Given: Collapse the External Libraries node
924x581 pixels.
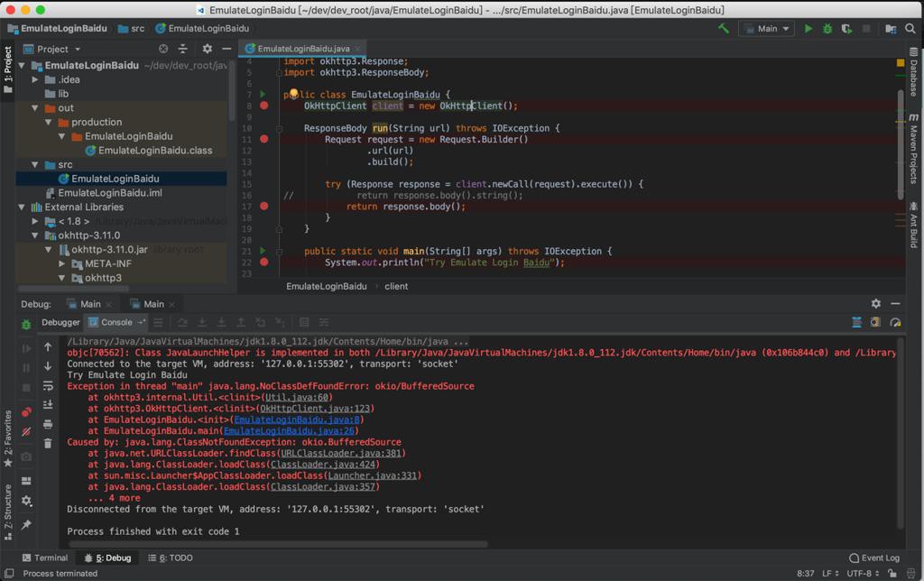Looking at the screenshot, I should click(x=23, y=207).
